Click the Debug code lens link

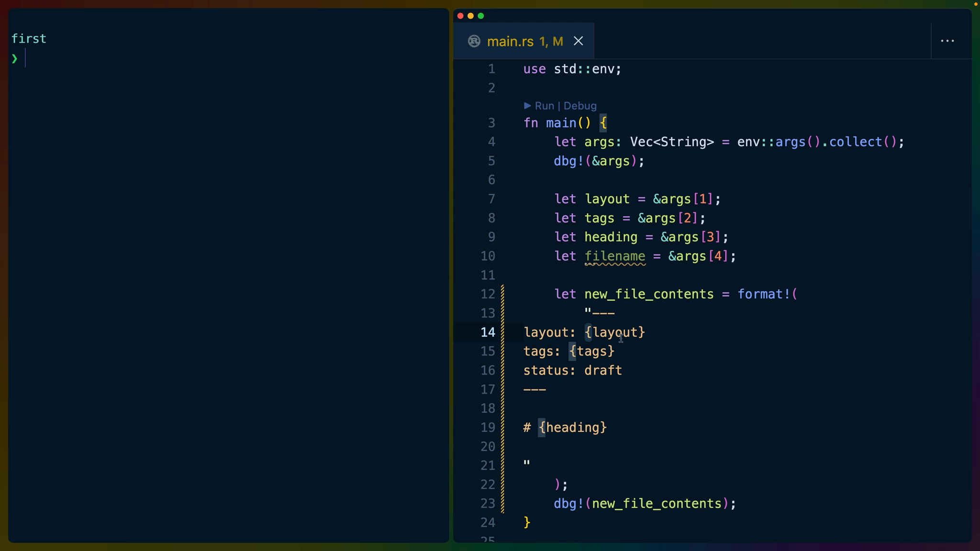point(579,106)
